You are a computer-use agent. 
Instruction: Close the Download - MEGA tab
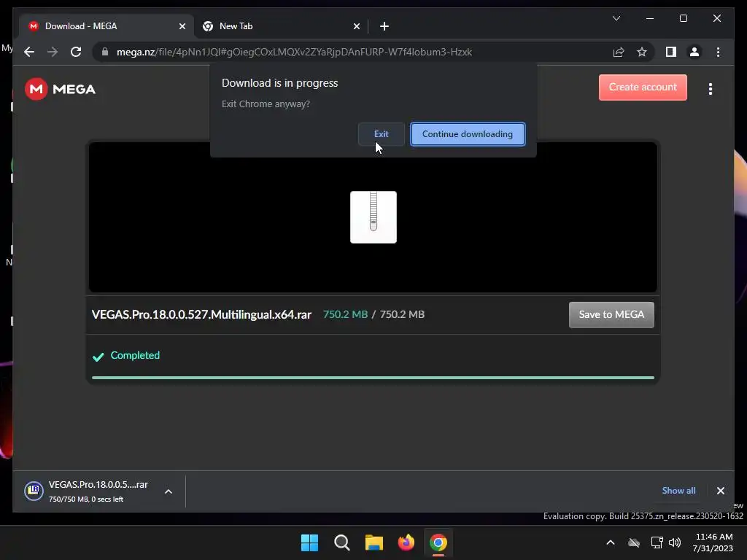coord(182,26)
